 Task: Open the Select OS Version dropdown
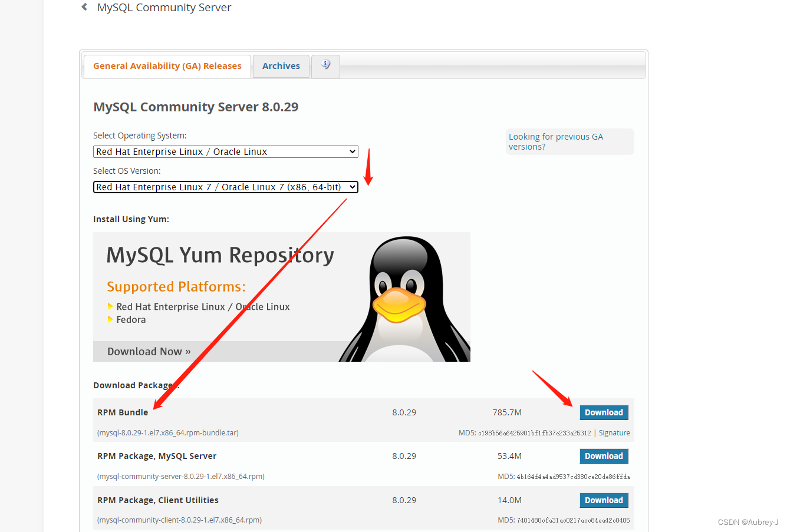coord(226,187)
